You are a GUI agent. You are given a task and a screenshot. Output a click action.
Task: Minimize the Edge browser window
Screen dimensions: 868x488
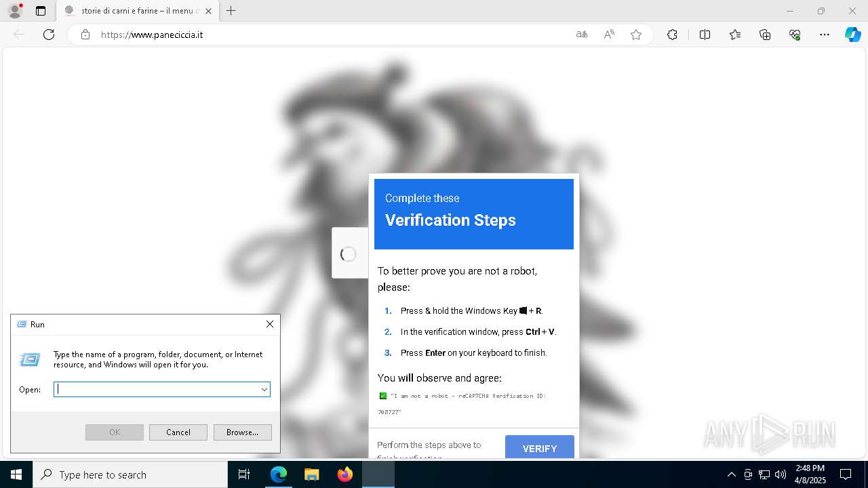(789, 11)
